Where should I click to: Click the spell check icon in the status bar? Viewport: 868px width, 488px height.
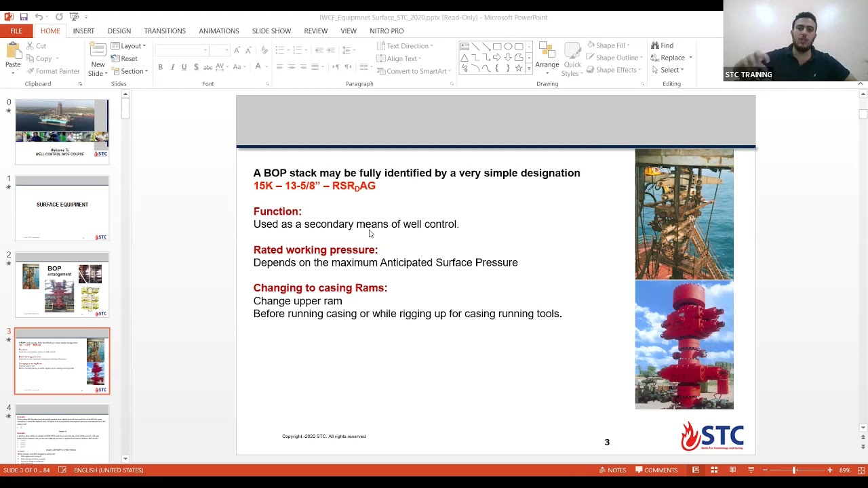click(62, 470)
